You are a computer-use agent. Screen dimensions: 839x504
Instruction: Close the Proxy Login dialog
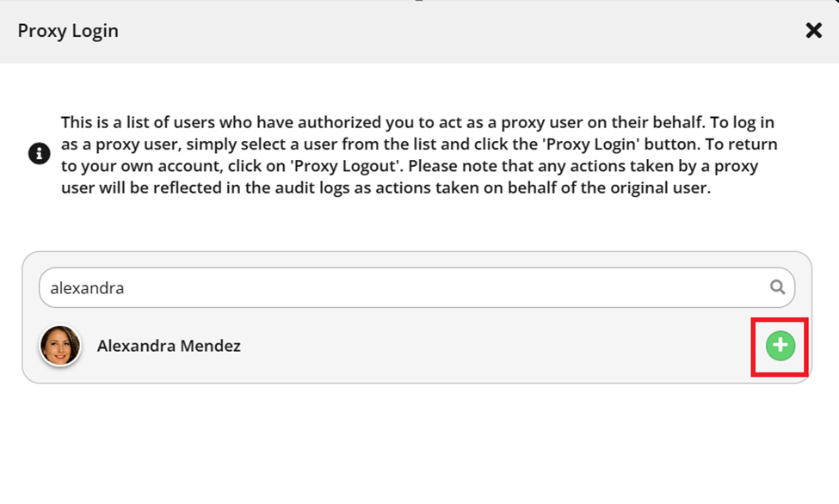click(813, 30)
